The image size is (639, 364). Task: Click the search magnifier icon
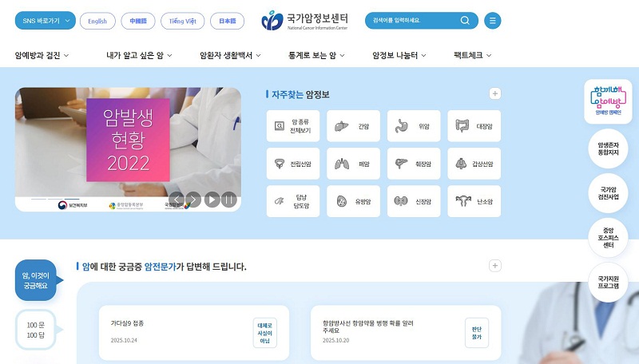(x=465, y=21)
